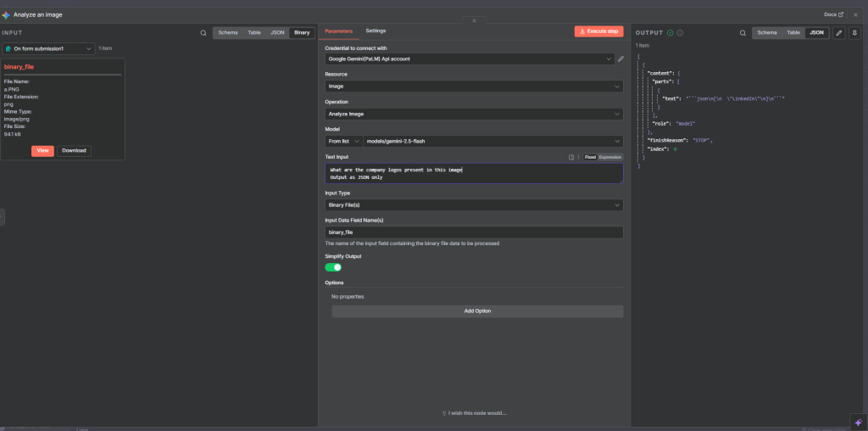Click the Input Data Field Name(s) field
Screen dimensions: 868x431
[474, 232]
